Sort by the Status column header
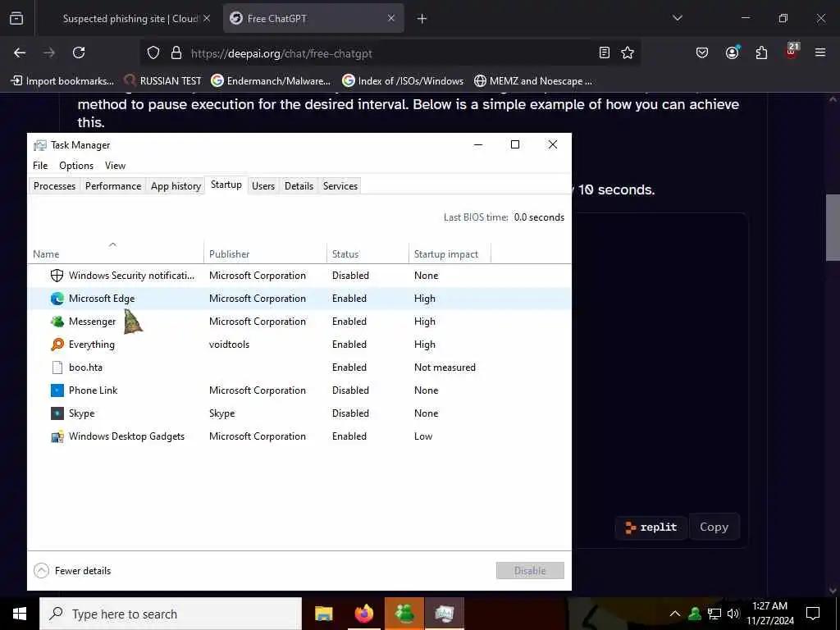Screen dimensions: 840x630 pos(367,253)
